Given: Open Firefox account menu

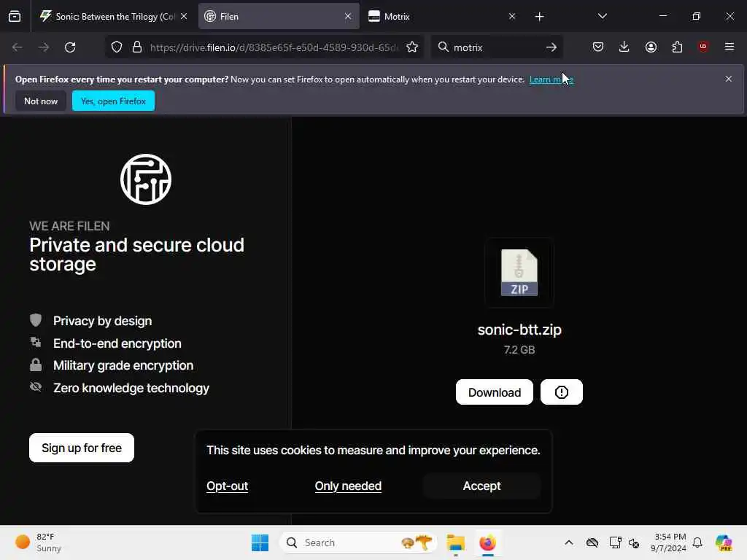Looking at the screenshot, I should 651,47.
